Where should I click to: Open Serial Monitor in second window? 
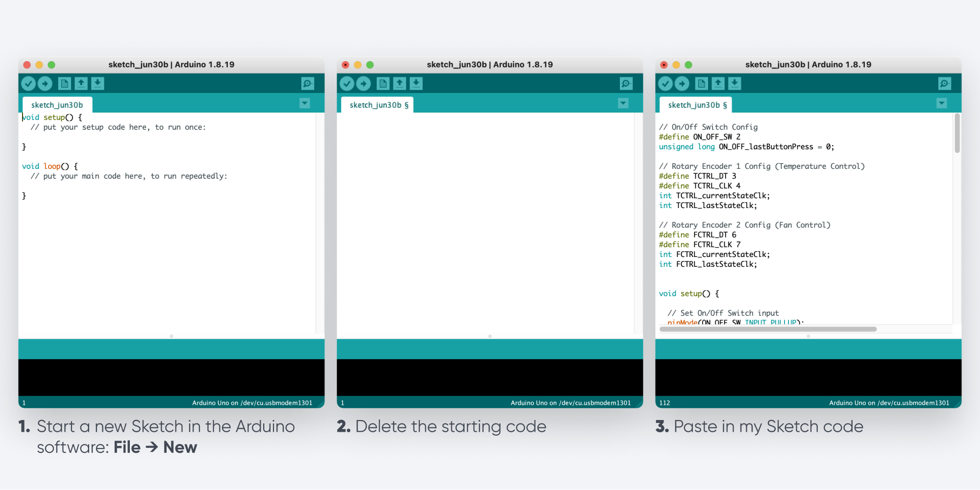click(x=626, y=84)
